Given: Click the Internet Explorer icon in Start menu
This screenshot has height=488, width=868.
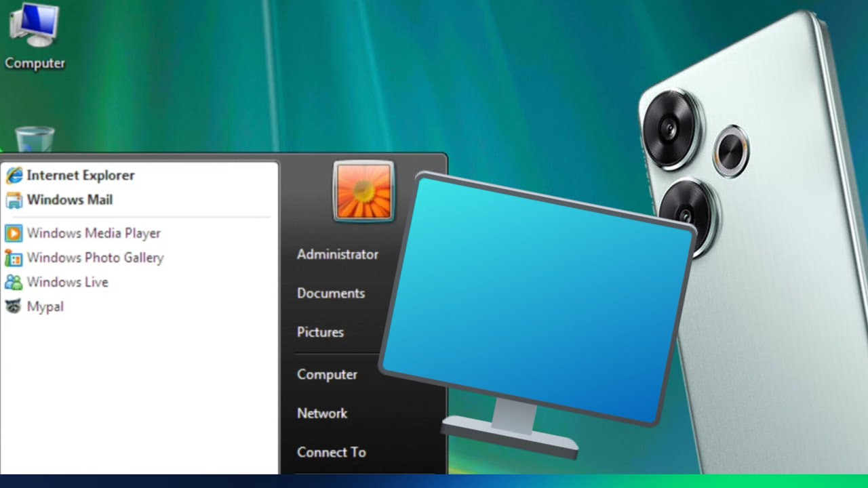Looking at the screenshot, I should point(14,176).
